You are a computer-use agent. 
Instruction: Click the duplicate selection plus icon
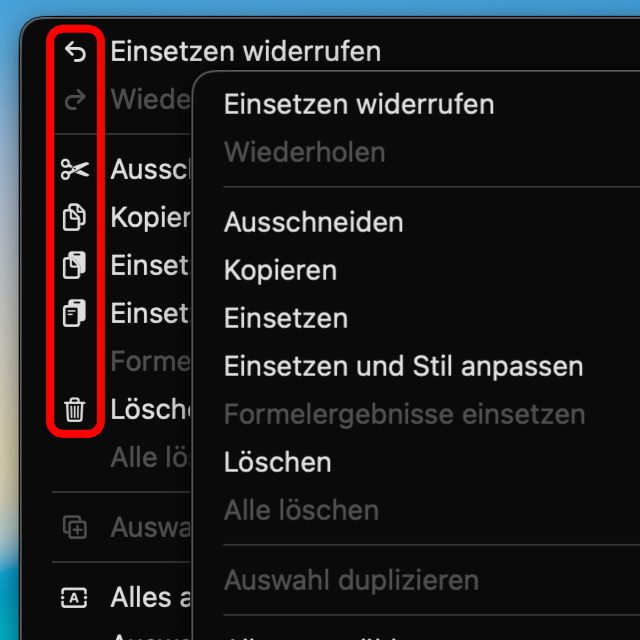point(75,527)
